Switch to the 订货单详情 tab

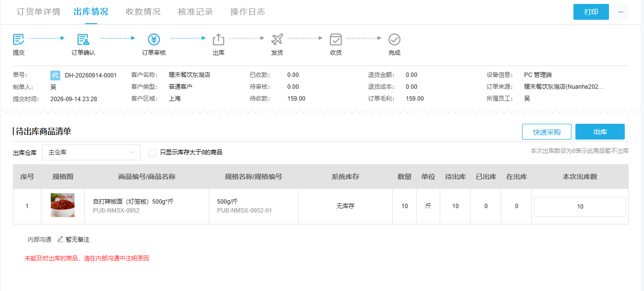pos(38,12)
